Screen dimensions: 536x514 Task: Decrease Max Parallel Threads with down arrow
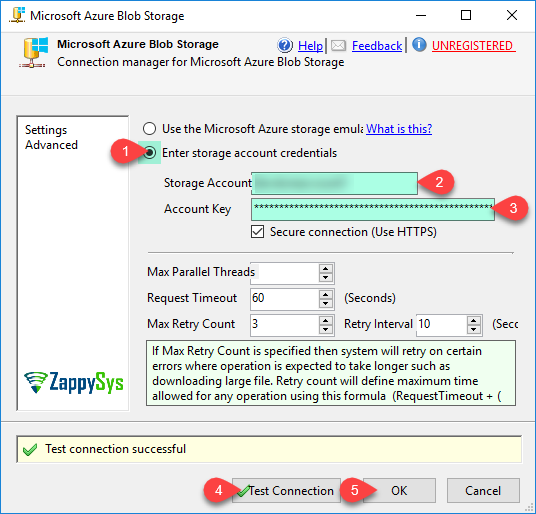pyautogui.click(x=326, y=278)
